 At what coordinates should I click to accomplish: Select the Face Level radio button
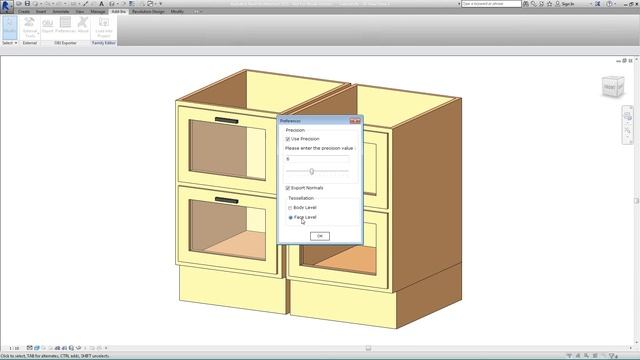click(291, 218)
